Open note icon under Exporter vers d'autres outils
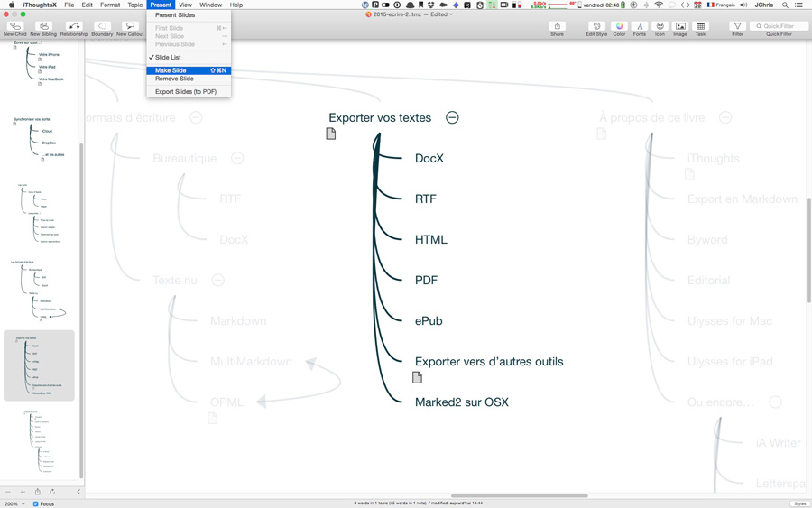 pyautogui.click(x=417, y=377)
